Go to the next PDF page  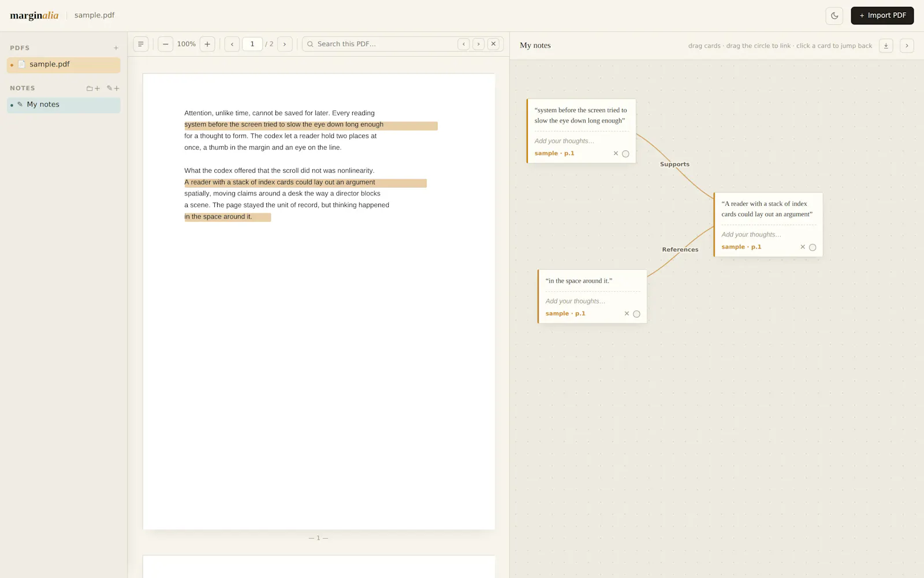(285, 44)
